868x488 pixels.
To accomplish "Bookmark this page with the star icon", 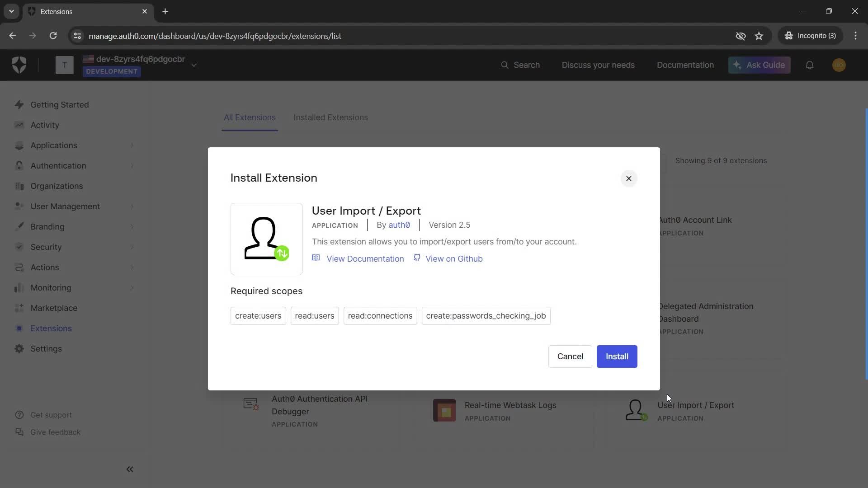I will 759,36.
